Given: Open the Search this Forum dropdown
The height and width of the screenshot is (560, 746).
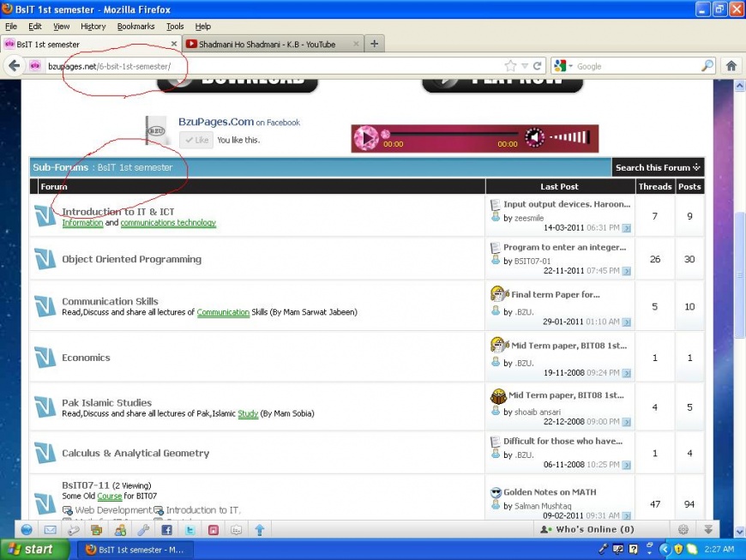Looking at the screenshot, I should [658, 167].
